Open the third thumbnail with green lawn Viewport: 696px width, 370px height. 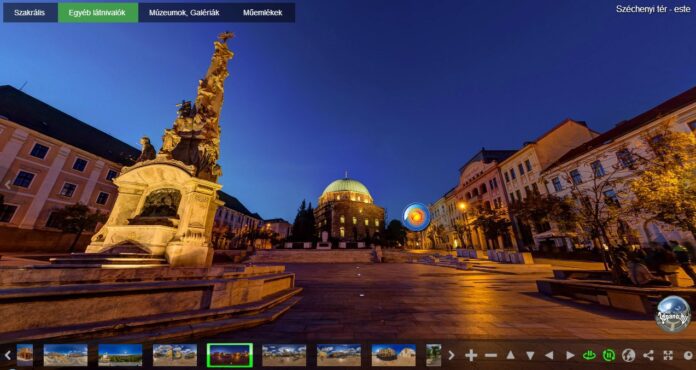pyautogui.click(x=120, y=355)
